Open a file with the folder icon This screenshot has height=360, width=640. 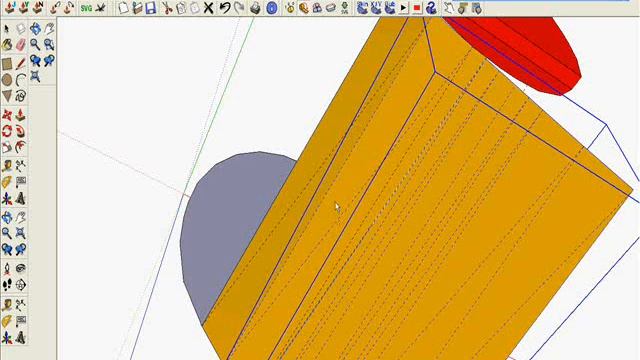pyautogui.click(x=137, y=8)
